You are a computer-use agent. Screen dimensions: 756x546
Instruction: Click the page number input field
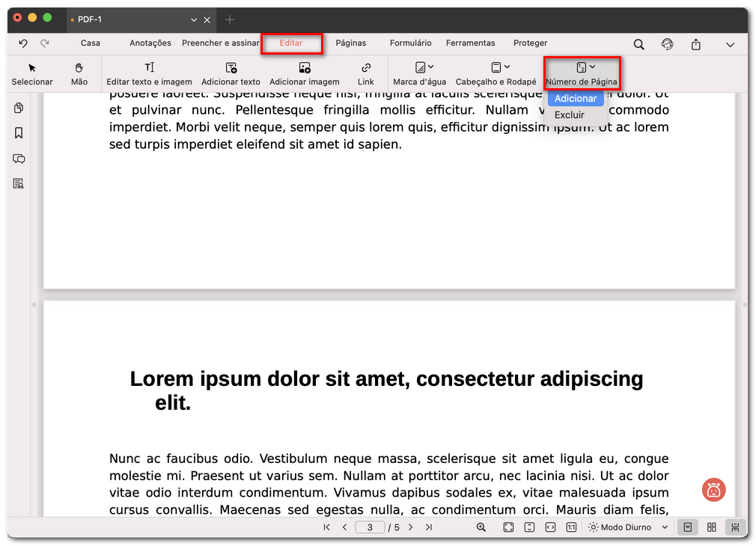click(370, 527)
